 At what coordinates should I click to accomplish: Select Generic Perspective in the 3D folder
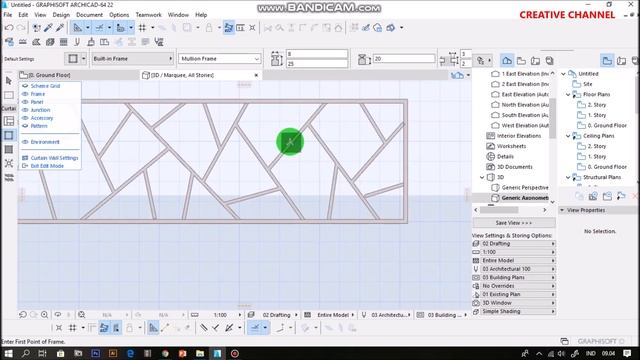coord(525,188)
